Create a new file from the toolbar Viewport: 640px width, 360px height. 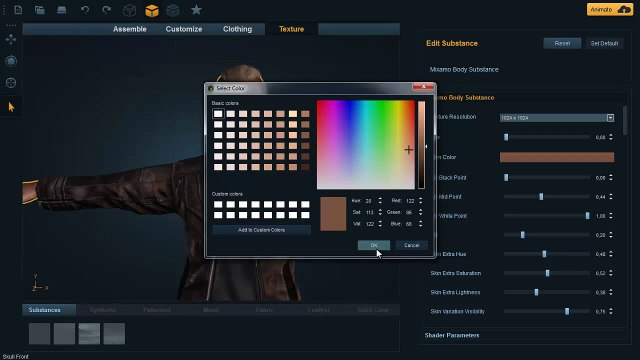pos(18,9)
